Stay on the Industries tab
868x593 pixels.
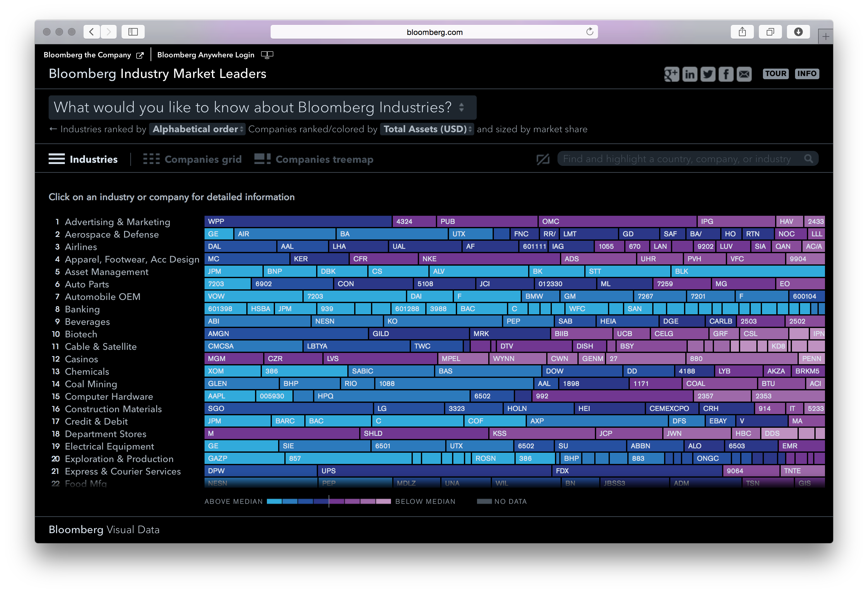pos(93,159)
